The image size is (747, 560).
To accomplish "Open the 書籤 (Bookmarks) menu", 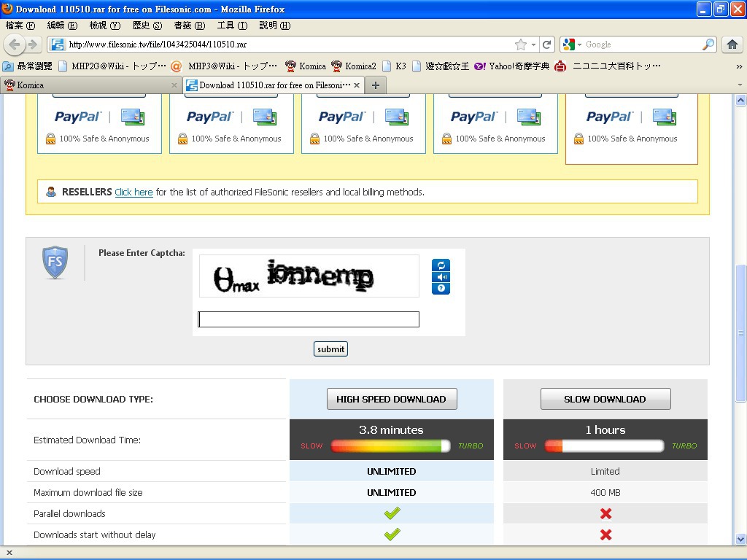I will tap(190, 26).
